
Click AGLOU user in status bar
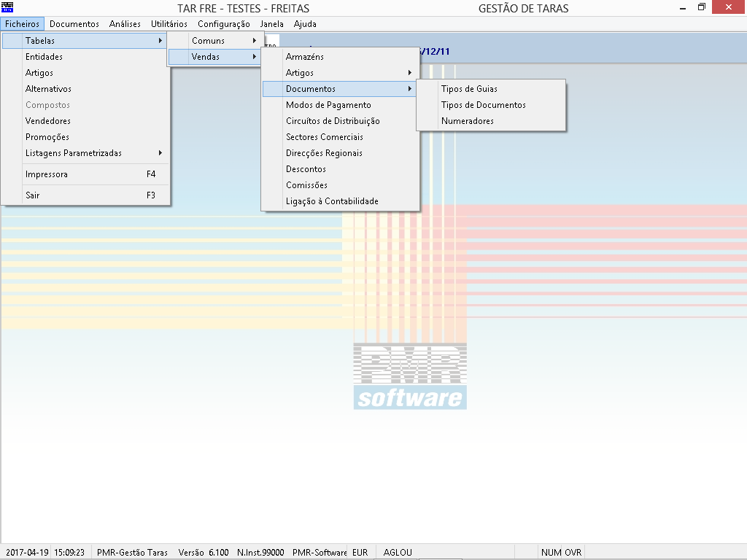pyautogui.click(x=398, y=553)
